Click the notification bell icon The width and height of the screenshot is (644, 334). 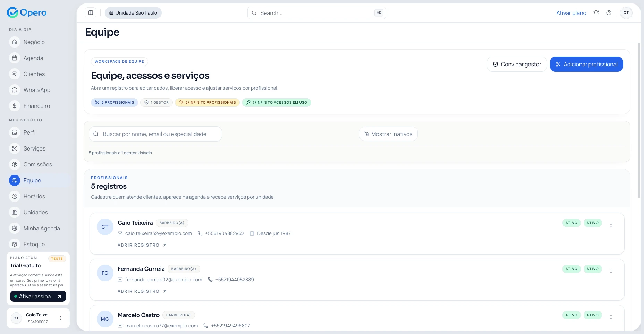click(x=596, y=12)
